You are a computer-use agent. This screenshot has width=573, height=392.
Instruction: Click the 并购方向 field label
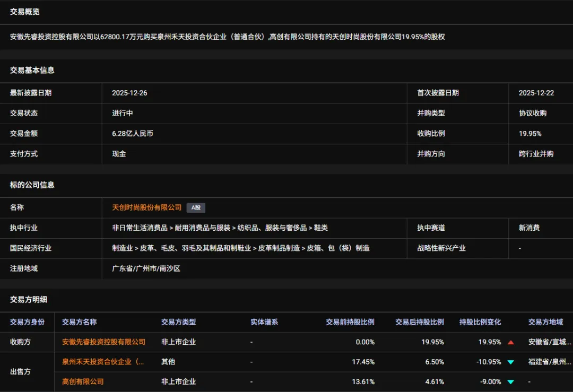431,154
